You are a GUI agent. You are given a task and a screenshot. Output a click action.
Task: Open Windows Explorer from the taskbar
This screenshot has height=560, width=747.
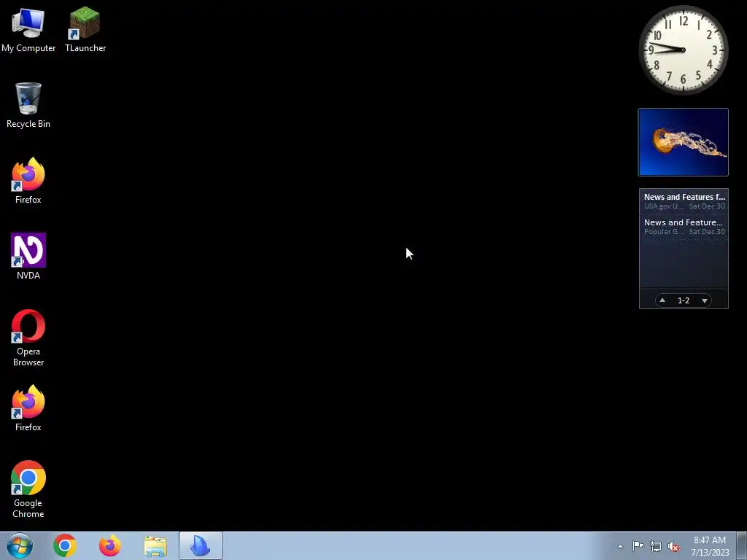point(155,547)
